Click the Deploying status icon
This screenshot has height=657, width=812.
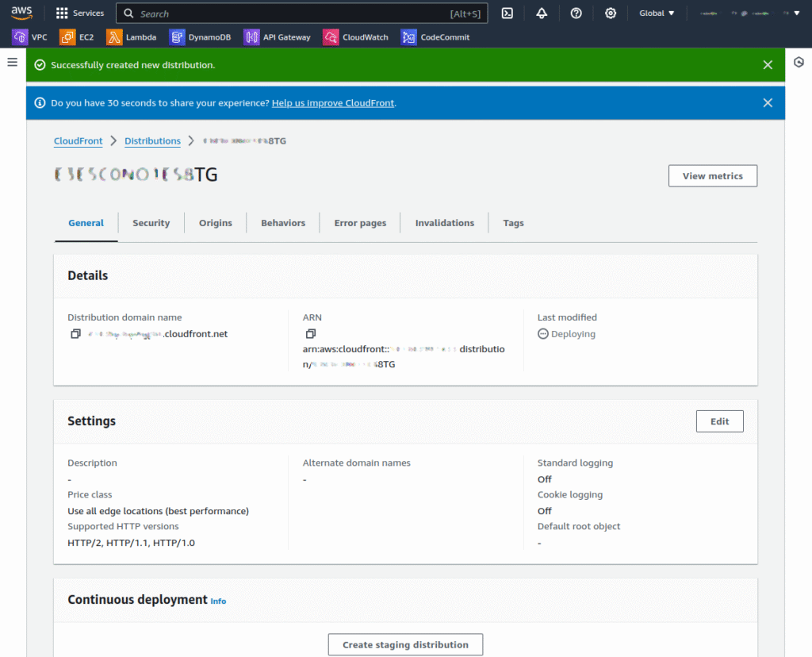pyautogui.click(x=542, y=334)
